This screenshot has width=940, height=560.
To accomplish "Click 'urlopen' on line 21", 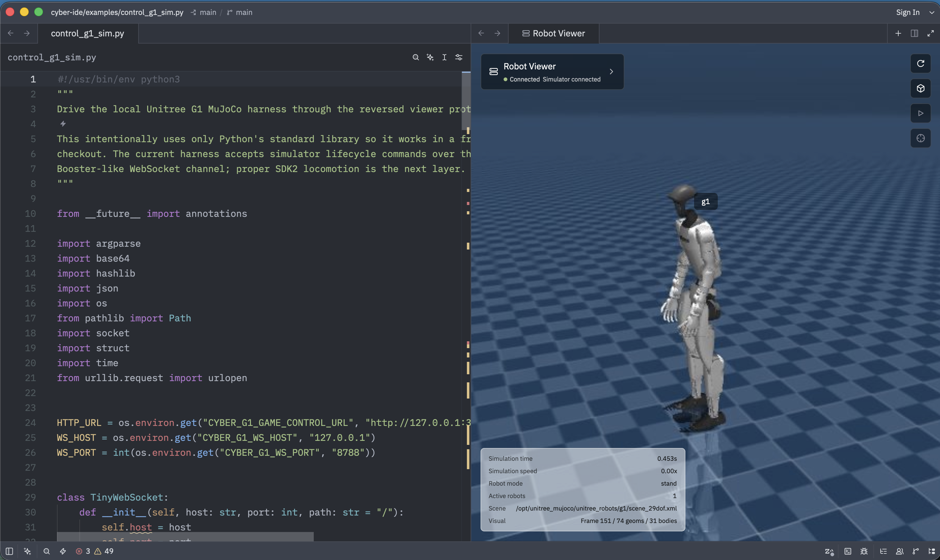I will [x=228, y=378].
